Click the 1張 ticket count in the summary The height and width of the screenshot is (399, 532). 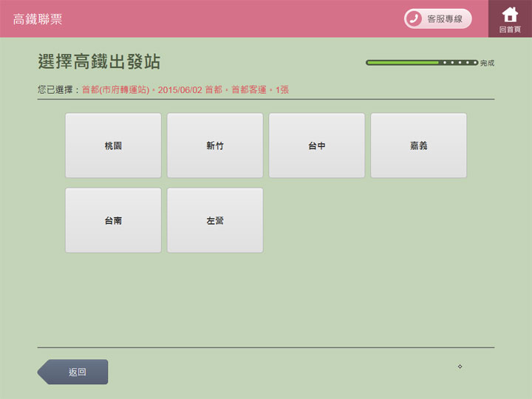[x=282, y=89]
